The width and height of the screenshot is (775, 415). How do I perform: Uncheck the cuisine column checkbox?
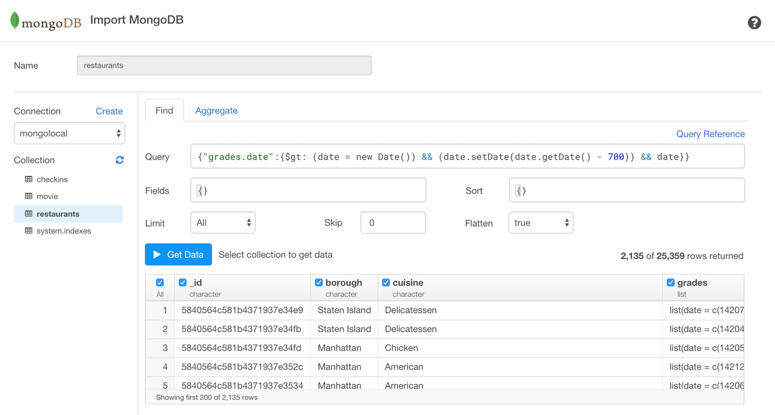pos(386,283)
